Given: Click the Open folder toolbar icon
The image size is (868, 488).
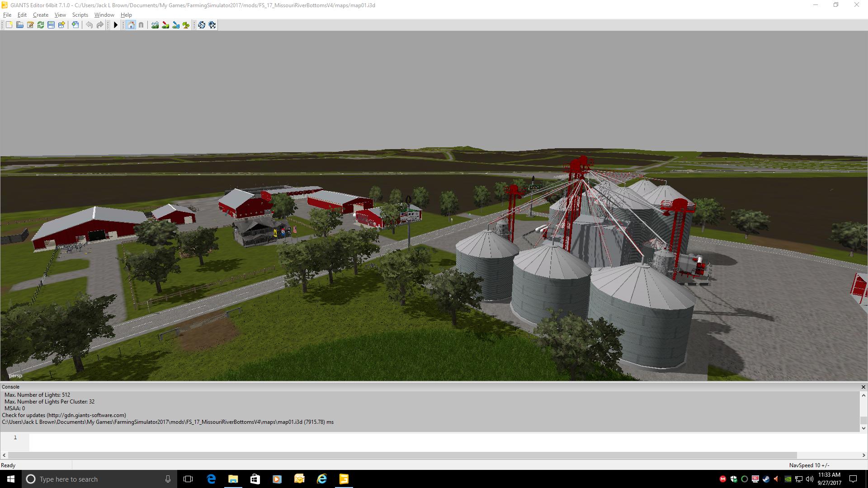Looking at the screenshot, I should [19, 25].
